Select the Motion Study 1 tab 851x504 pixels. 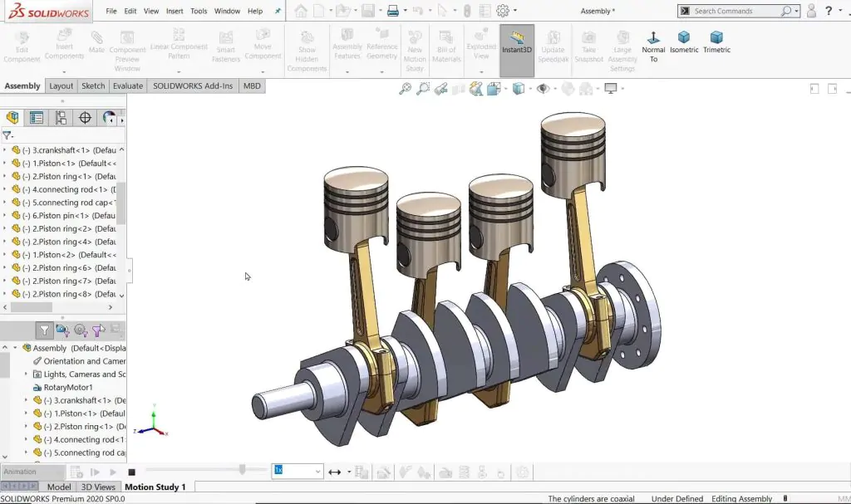[155, 487]
